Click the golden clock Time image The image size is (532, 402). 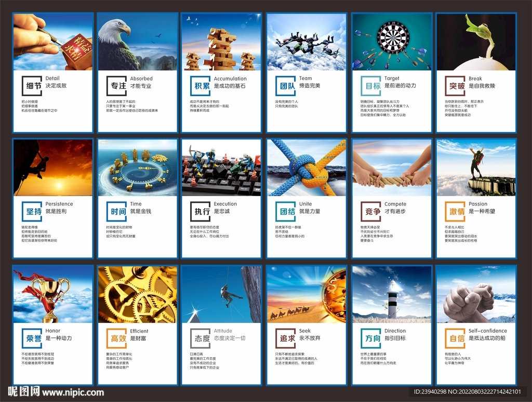coord(137,167)
